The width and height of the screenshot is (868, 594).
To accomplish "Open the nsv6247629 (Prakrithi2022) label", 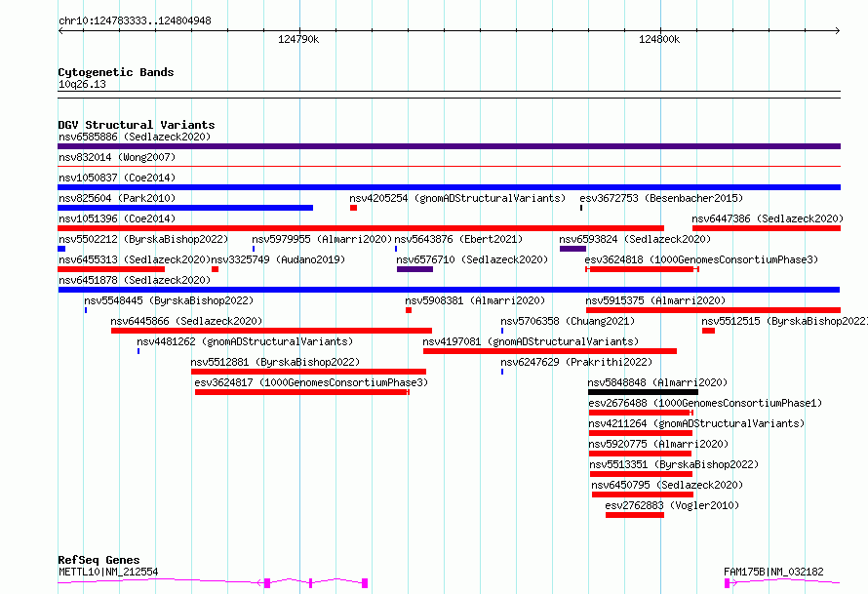I will click(576, 362).
